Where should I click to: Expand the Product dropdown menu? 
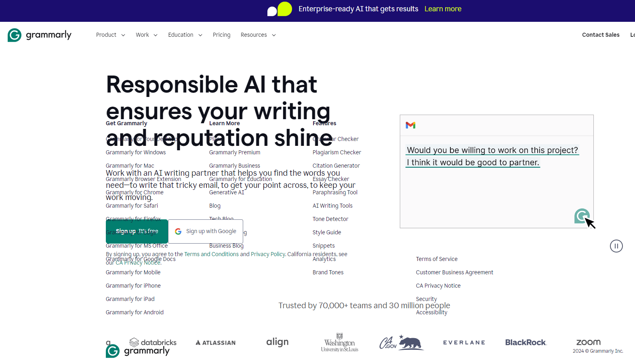[110, 35]
